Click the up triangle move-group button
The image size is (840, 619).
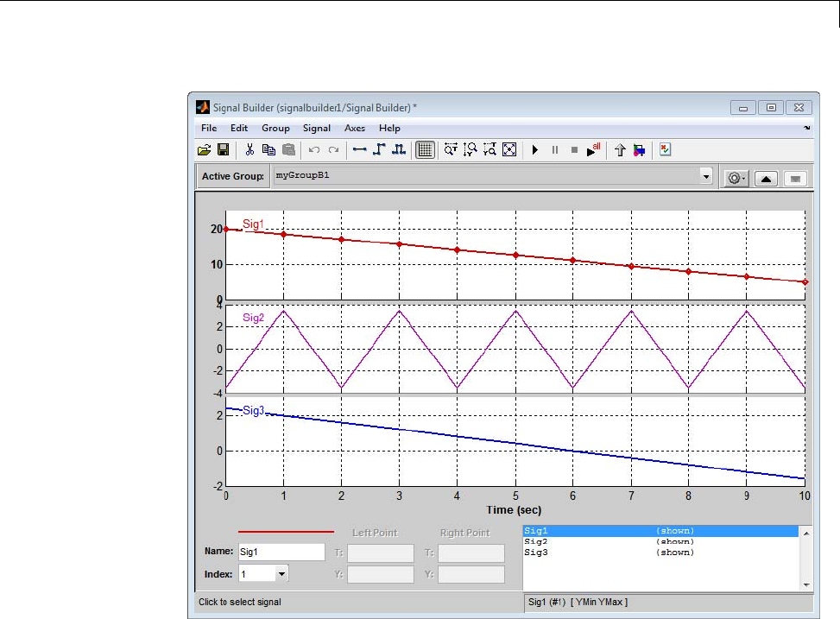point(766,179)
